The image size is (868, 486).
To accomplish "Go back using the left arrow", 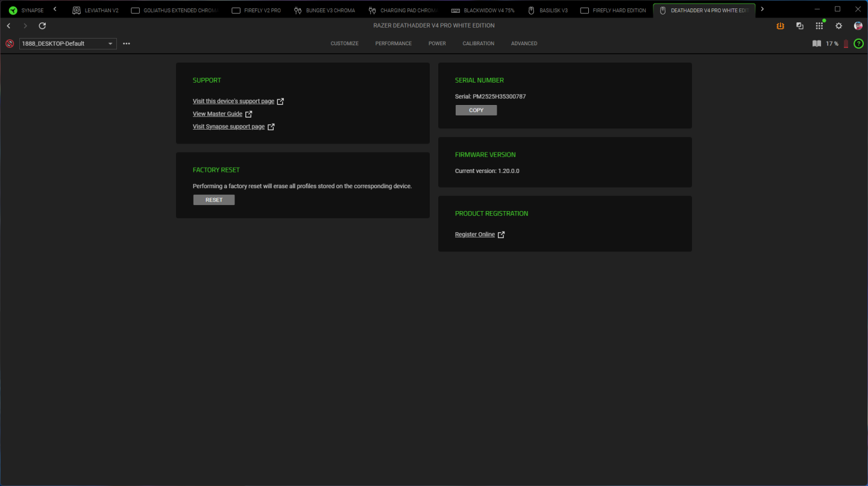I will click(8, 26).
